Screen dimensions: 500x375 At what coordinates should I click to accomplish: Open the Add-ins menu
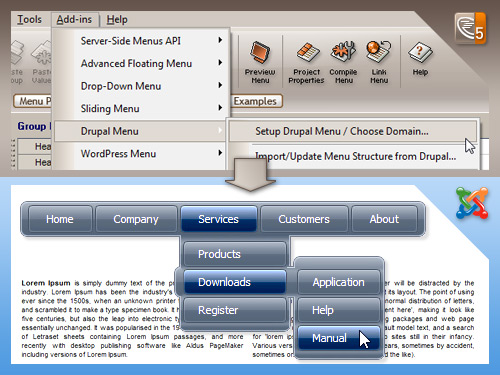tap(75, 19)
